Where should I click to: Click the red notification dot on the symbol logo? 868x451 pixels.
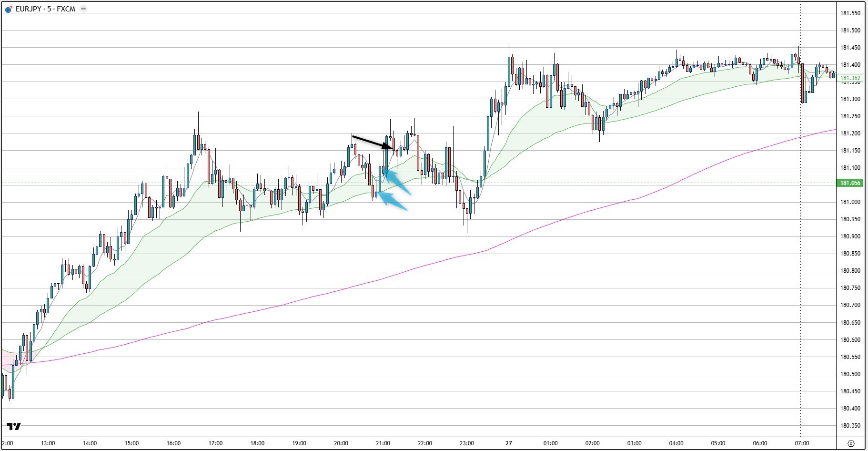tap(11, 6)
